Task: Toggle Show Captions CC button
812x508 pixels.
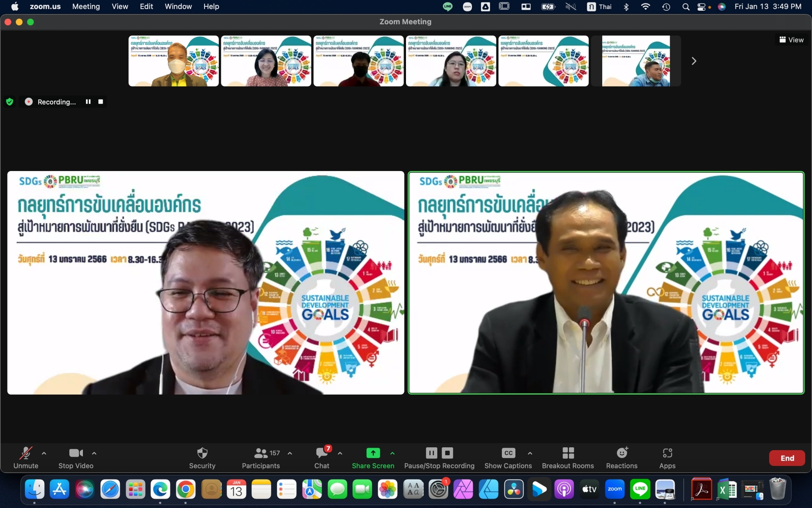Action: (508, 454)
